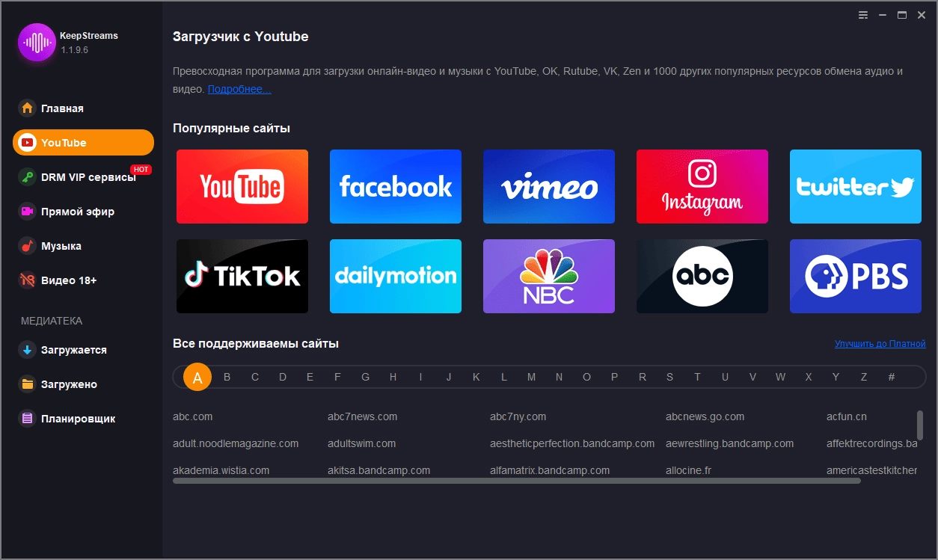Open the TikTok site tile
This screenshot has width=938, height=560.
pyautogui.click(x=242, y=276)
